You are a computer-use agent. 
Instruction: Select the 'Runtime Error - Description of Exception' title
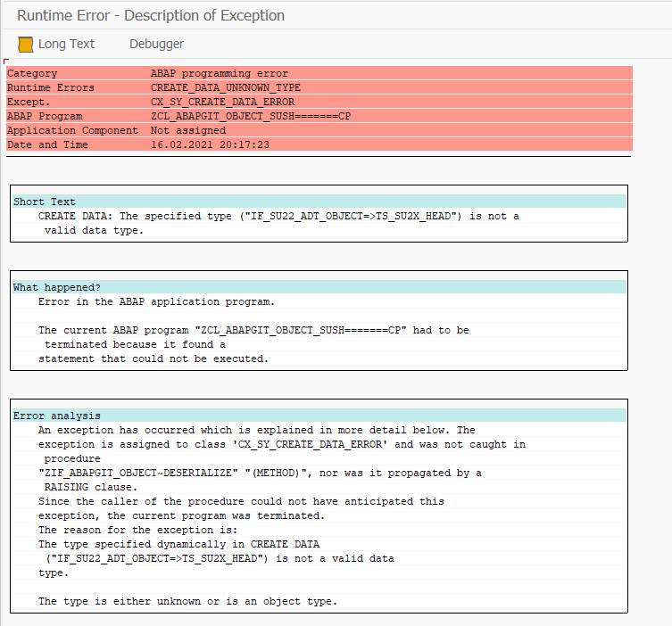pyautogui.click(x=151, y=15)
